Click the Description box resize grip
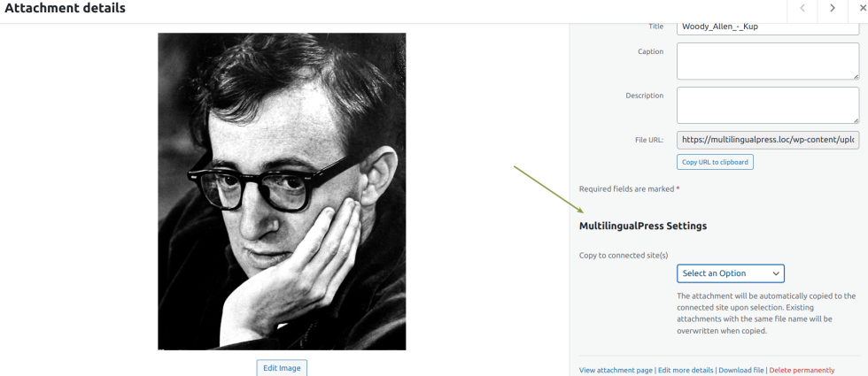Screen dimensions: 868x376 coord(856,120)
